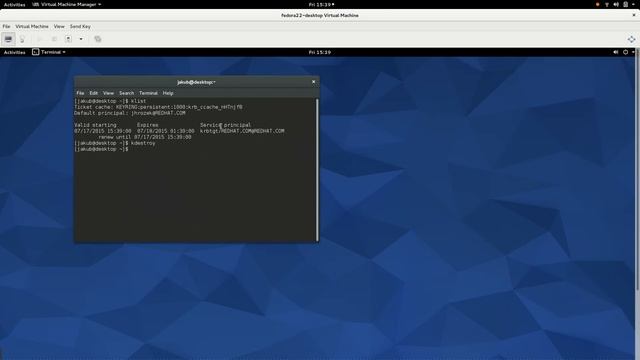Expand host system menu arrow
Screen dimensions: 640x360
point(634,4)
